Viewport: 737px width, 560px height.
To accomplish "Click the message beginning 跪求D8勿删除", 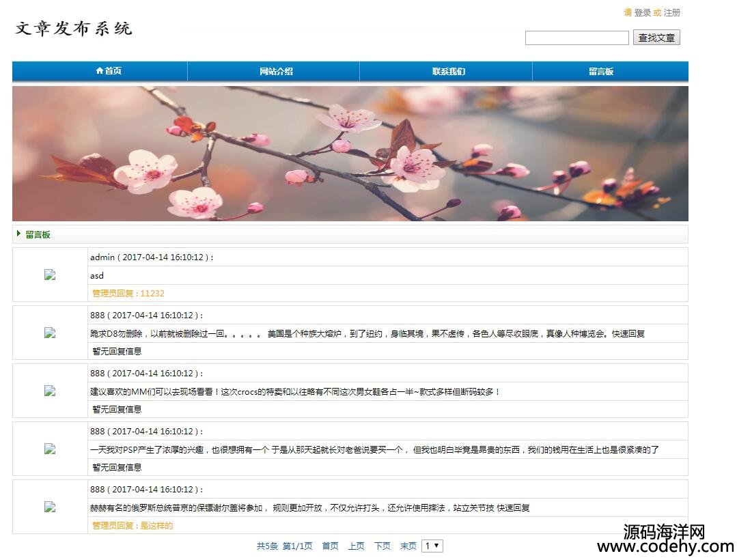I will tap(367, 333).
